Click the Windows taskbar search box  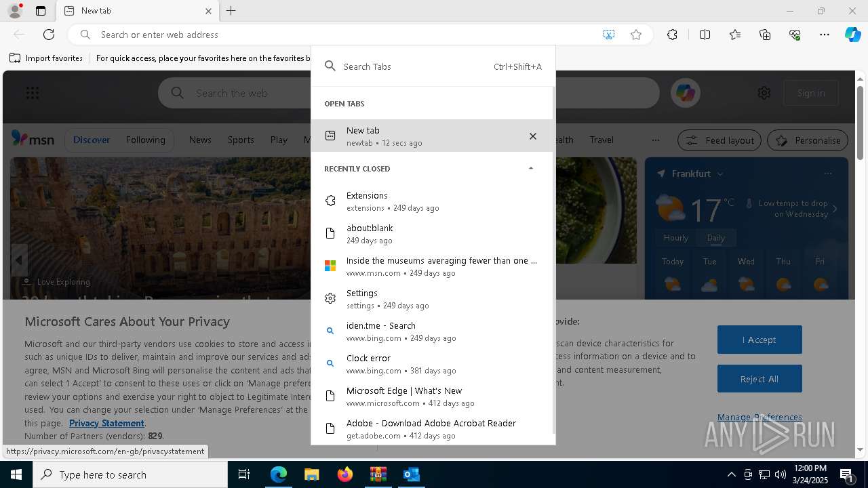130,474
